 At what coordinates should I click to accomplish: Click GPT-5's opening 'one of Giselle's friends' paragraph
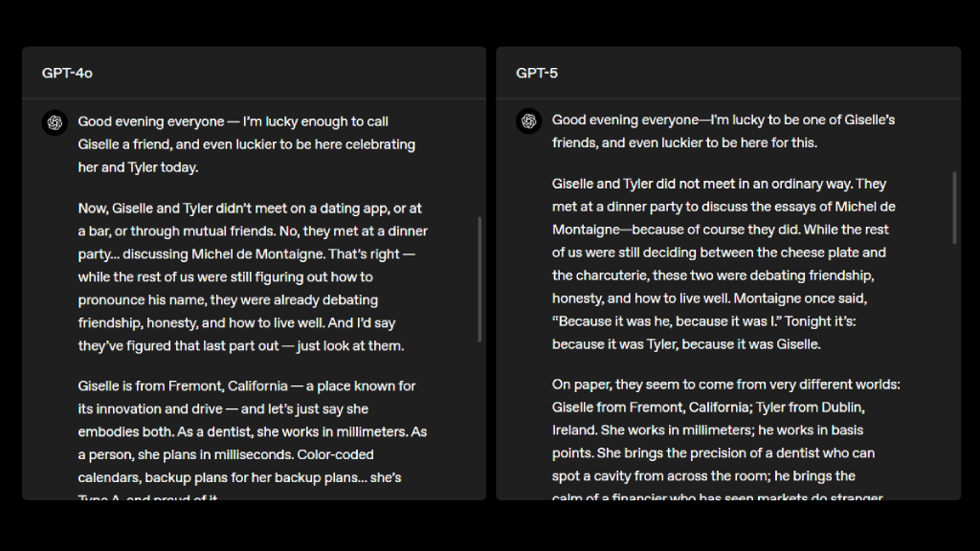pos(724,131)
